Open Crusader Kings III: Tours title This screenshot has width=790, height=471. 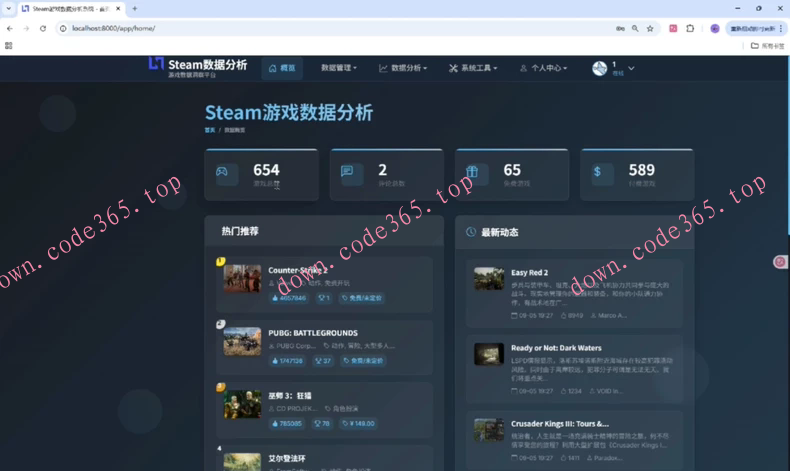560,424
